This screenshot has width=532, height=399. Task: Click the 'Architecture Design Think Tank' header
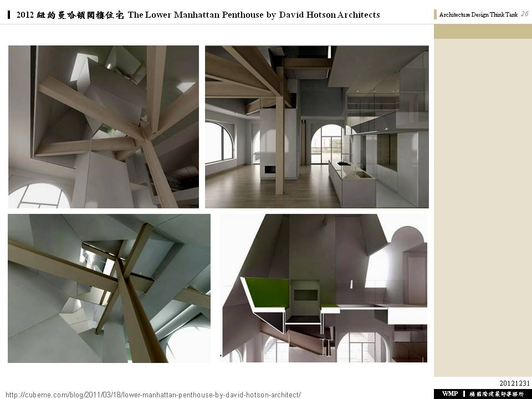coord(478,15)
